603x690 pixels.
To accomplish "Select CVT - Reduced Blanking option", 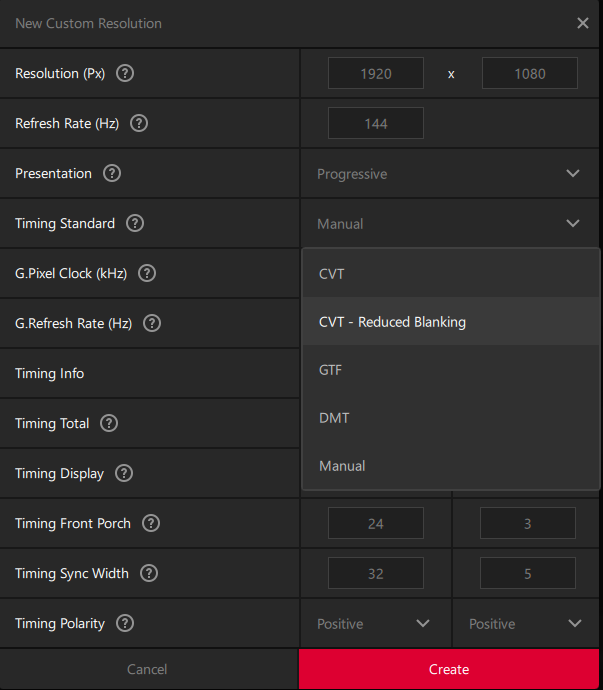I will pyautogui.click(x=392, y=322).
